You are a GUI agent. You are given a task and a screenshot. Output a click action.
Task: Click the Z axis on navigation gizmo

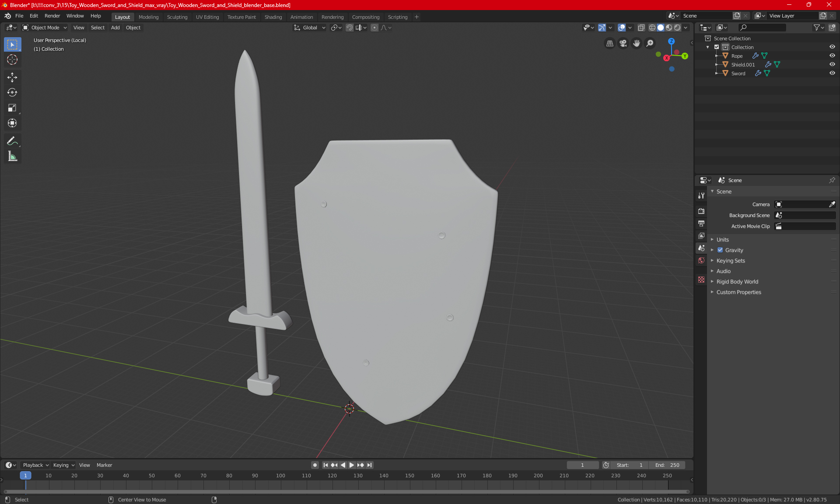point(671,41)
